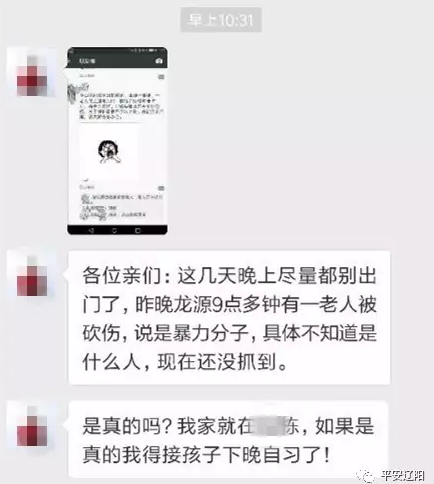Tap the comments area inside screenshot bottom

(122, 207)
